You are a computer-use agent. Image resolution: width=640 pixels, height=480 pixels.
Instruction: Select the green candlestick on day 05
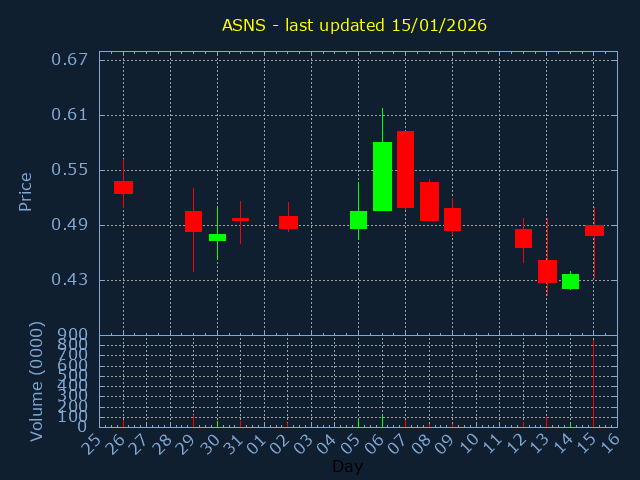358,220
